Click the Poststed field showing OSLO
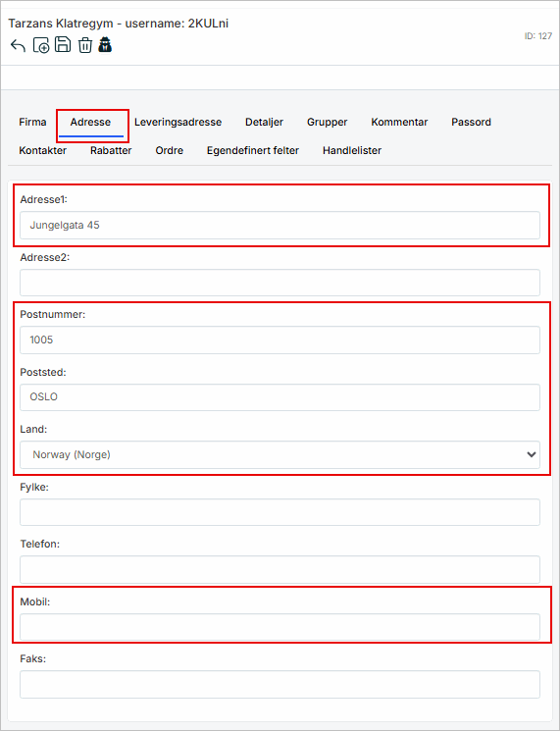Viewport: 560px width, 731px height. point(280,397)
